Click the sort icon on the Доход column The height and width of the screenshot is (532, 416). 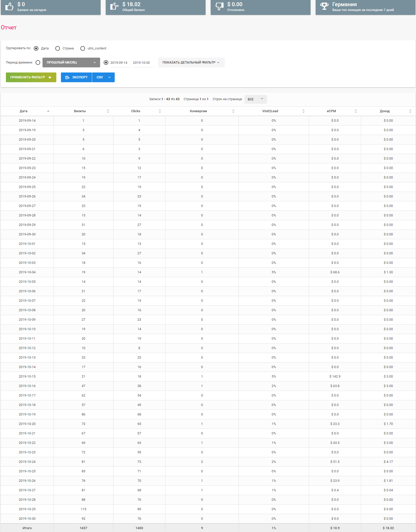pos(410,111)
